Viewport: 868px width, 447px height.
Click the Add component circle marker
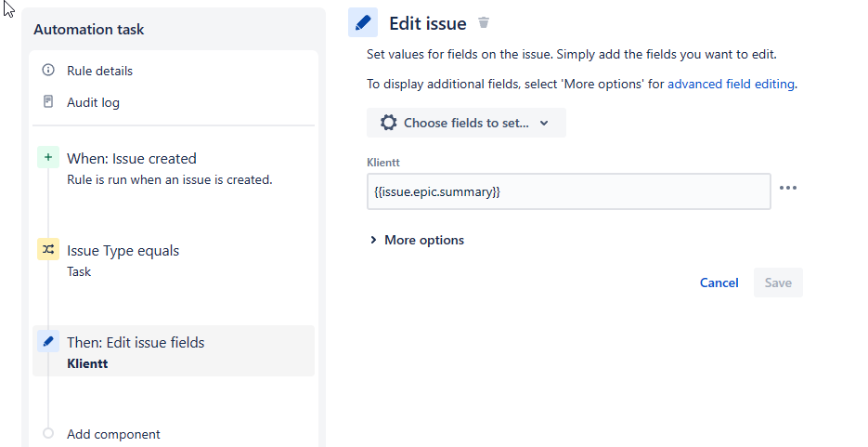point(48,434)
